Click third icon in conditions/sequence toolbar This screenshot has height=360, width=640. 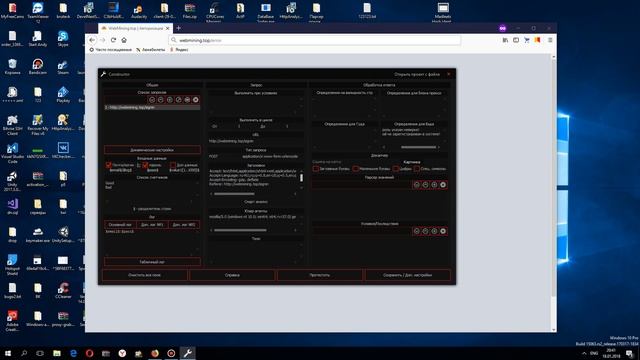(434, 231)
